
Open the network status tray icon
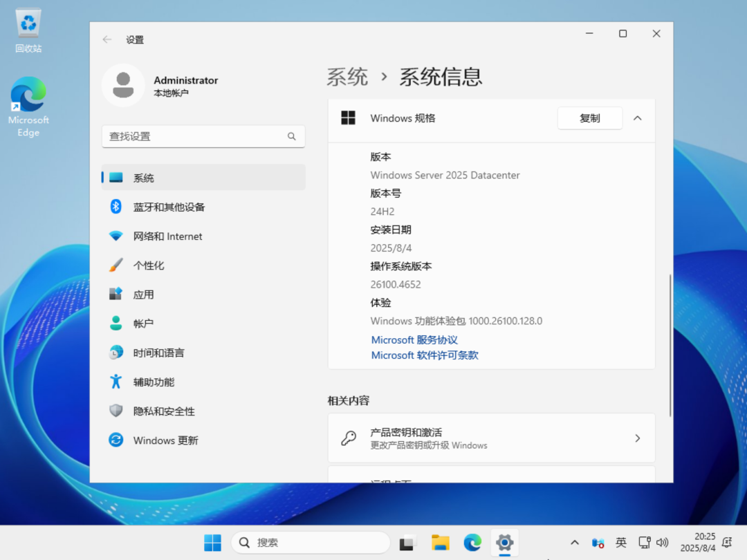tap(645, 543)
